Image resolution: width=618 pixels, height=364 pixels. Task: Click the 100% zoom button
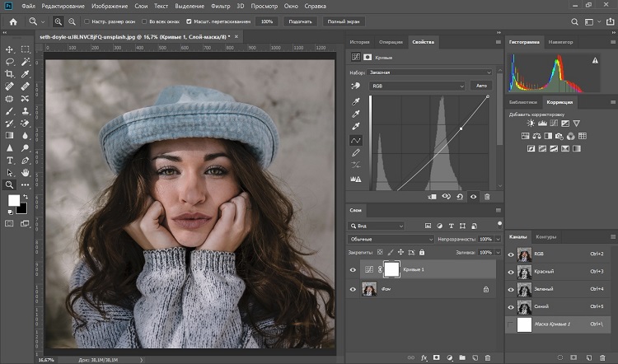(x=267, y=21)
